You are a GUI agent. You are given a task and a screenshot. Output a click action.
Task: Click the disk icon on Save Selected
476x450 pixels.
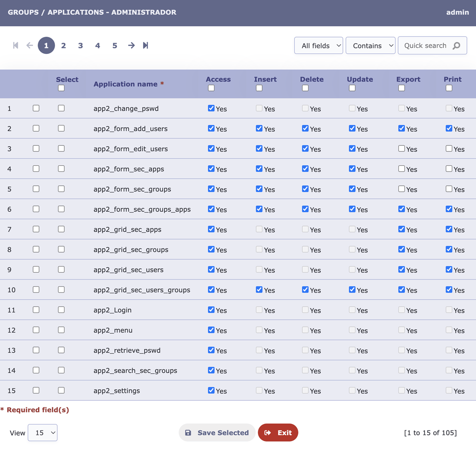(188, 432)
